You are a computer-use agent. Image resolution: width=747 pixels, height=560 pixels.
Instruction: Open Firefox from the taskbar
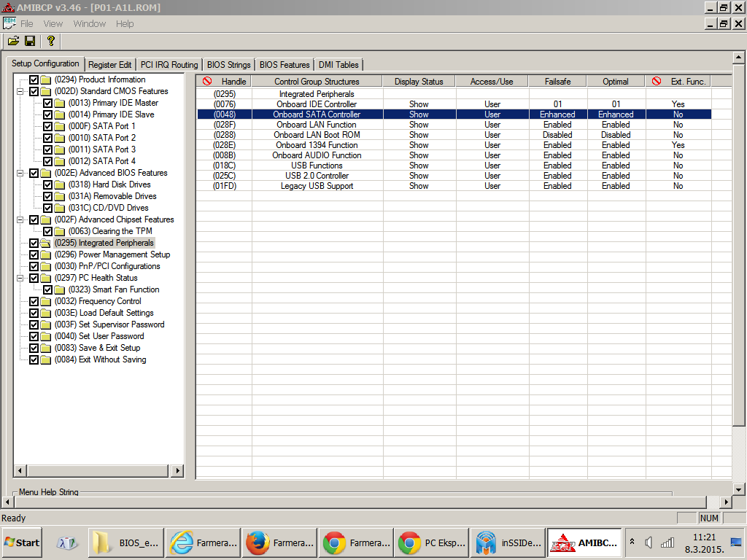click(279, 543)
